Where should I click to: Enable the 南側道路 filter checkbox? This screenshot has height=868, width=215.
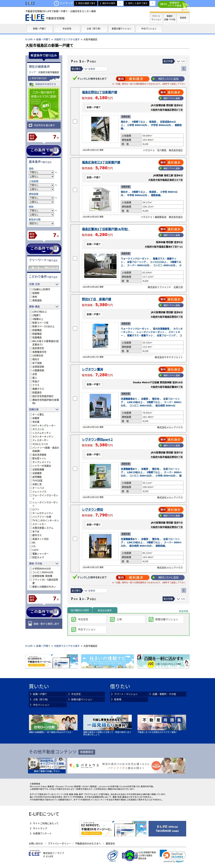[x=31, y=300]
